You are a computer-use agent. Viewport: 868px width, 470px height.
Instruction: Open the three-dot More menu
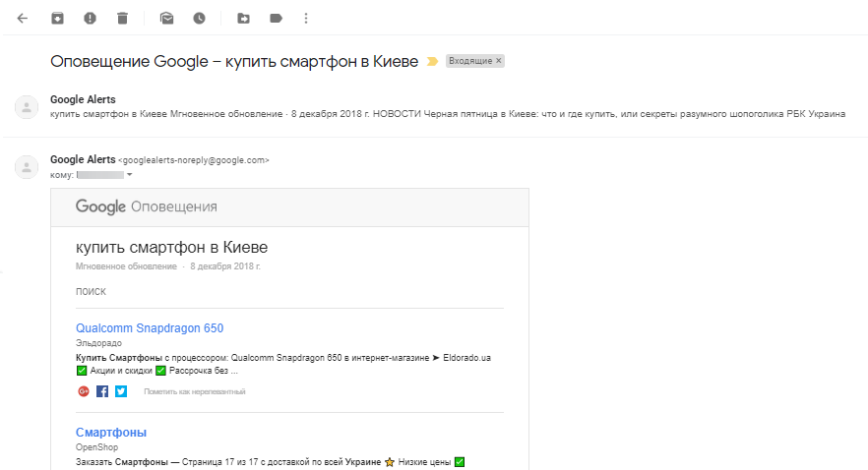tap(305, 19)
